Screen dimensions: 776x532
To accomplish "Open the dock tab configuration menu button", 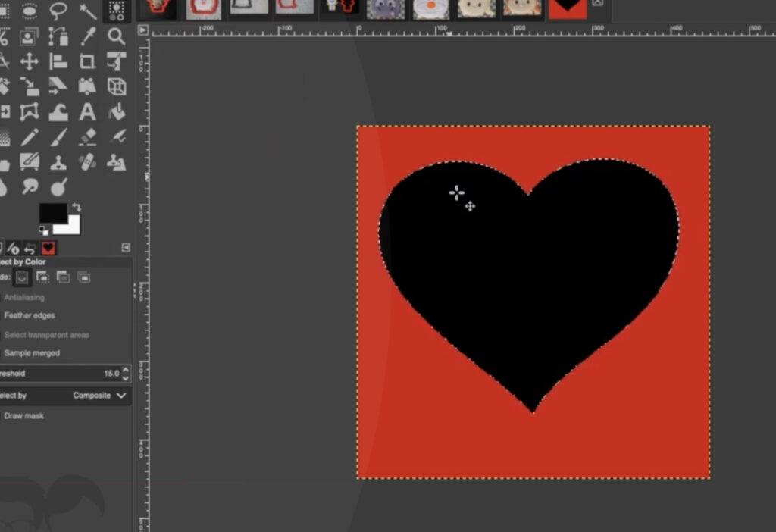I will (x=127, y=248).
